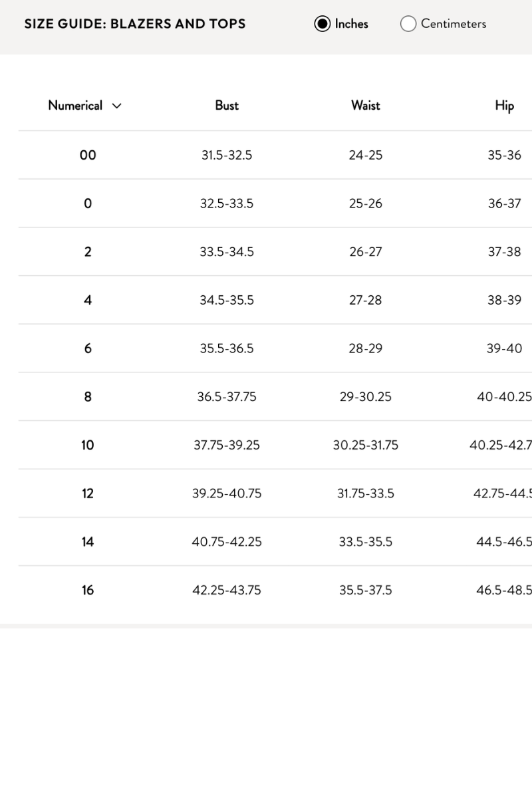Choose size 10 row label
This screenshot has width=532, height=798.
(88, 445)
